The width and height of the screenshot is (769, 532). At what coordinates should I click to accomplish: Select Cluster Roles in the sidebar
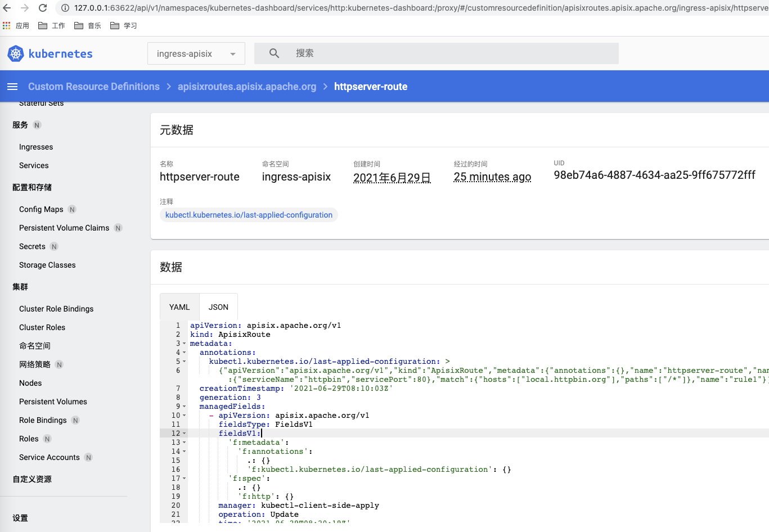tap(42, 327)
